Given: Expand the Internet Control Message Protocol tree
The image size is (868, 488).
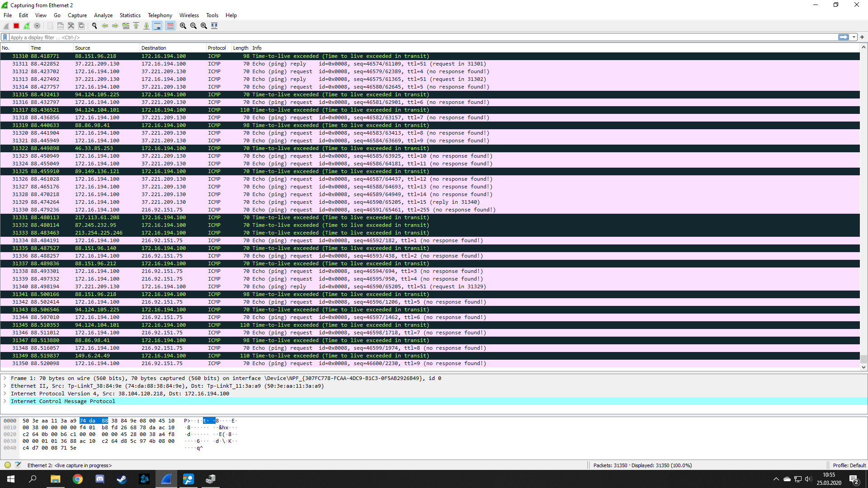Looking at the screenshot, I should click(5, 401).
